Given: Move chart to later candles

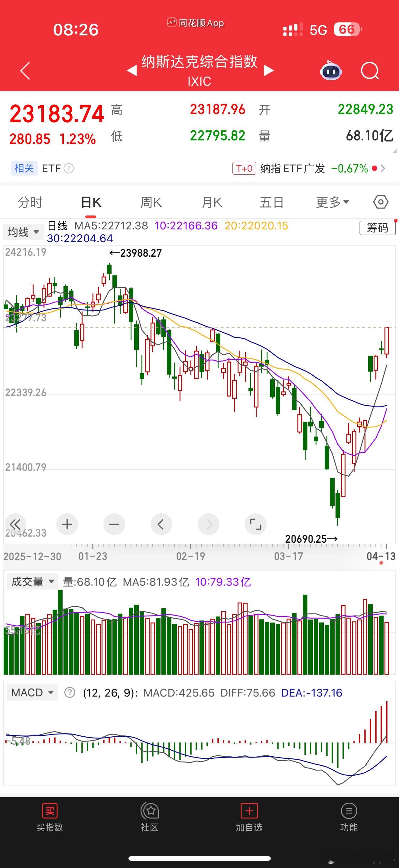Looking at the screenshot, I should click(x=209, y=524).
